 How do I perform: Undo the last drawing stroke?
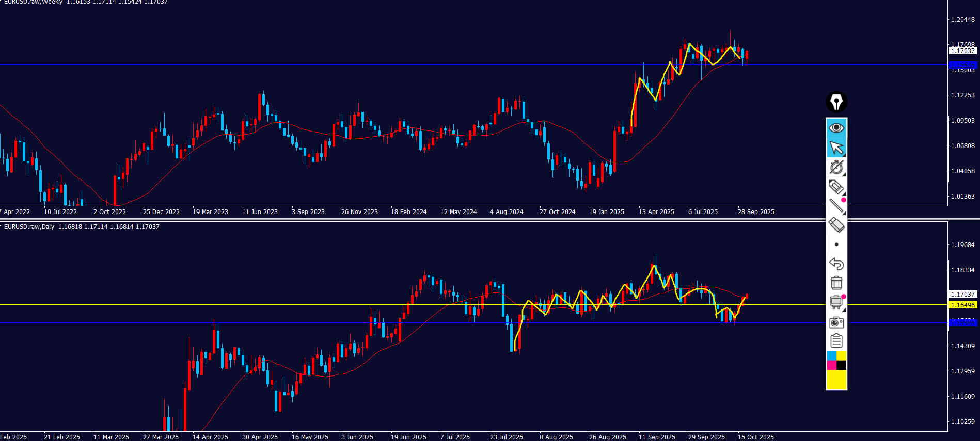point(836,264)
